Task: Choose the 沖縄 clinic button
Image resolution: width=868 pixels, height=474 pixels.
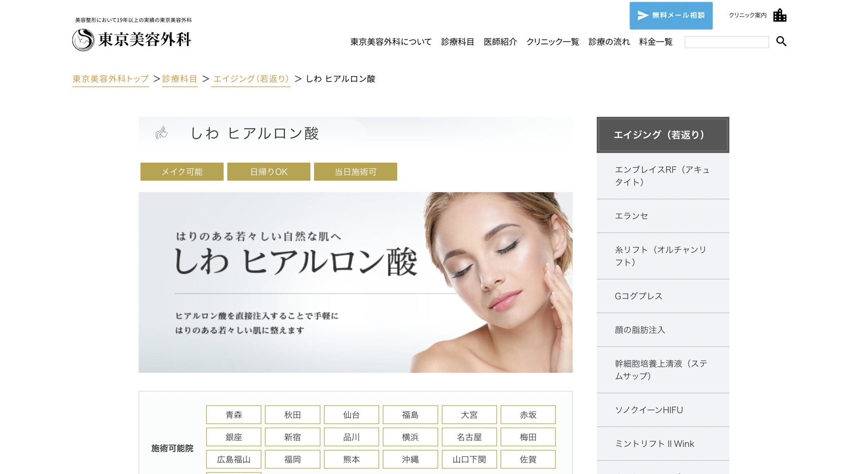Action: click(410, 459)
